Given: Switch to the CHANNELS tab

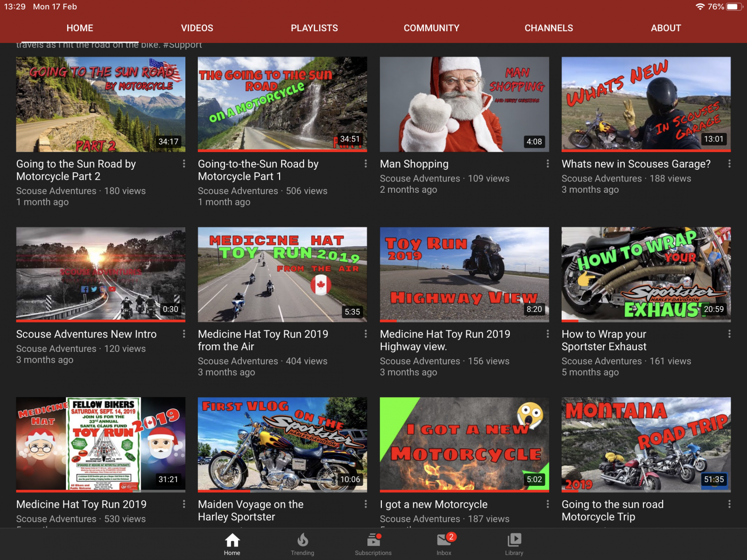Looking at the screenshot, I should (549, 28).
